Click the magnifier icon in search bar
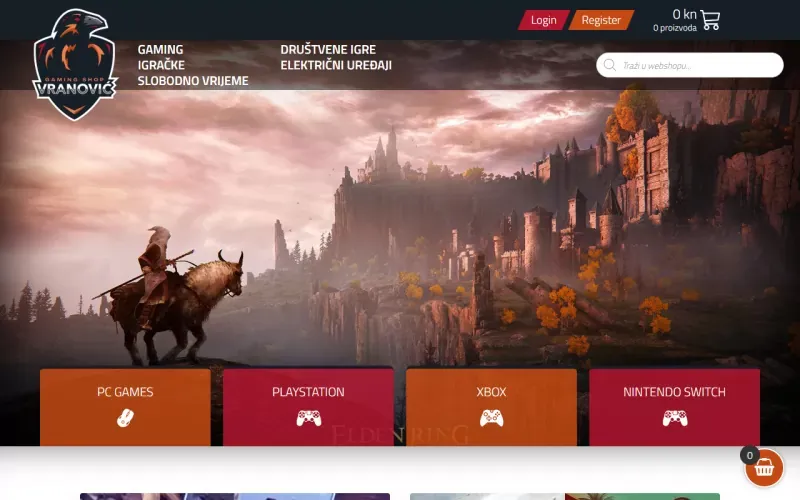This screenshot has height=500, width=800. coord(609,66)
